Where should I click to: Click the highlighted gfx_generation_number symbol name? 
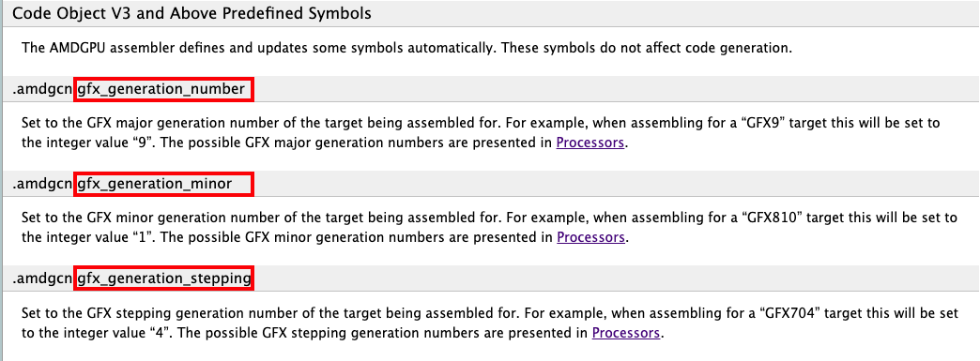163,90
